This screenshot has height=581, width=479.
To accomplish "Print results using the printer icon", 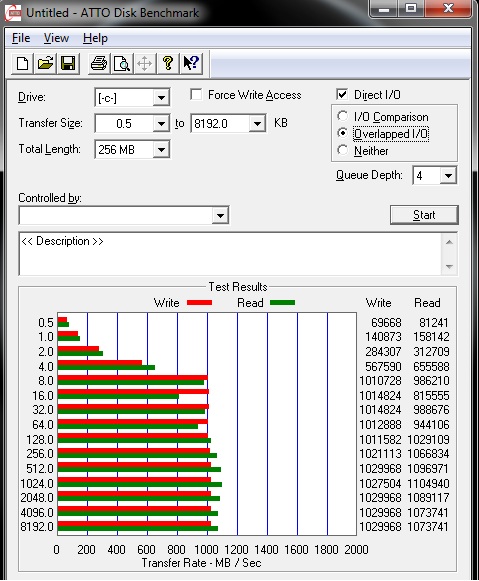I will (x=99, y=63).
